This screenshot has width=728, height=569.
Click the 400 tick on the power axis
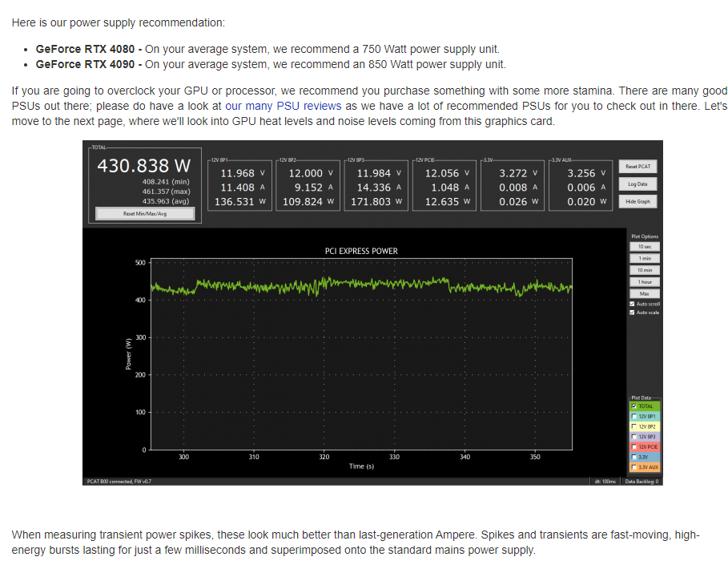point(140,300)
